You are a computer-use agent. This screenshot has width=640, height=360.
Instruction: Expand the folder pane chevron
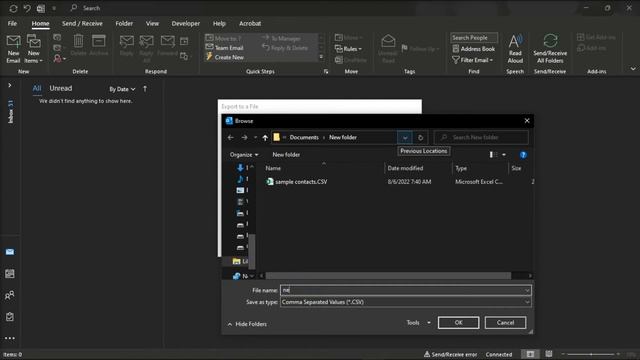click(x=10, y=85)
